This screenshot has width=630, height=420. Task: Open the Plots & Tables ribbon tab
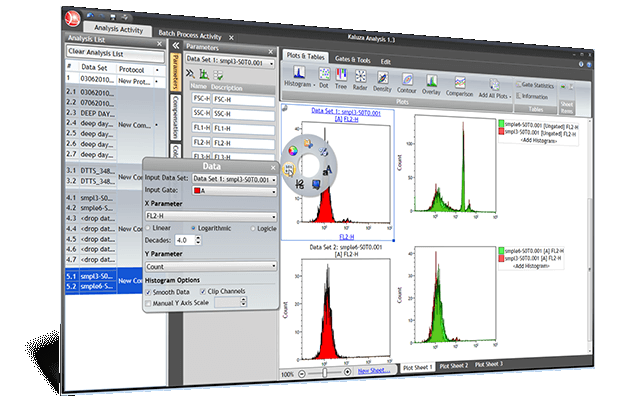305,56
